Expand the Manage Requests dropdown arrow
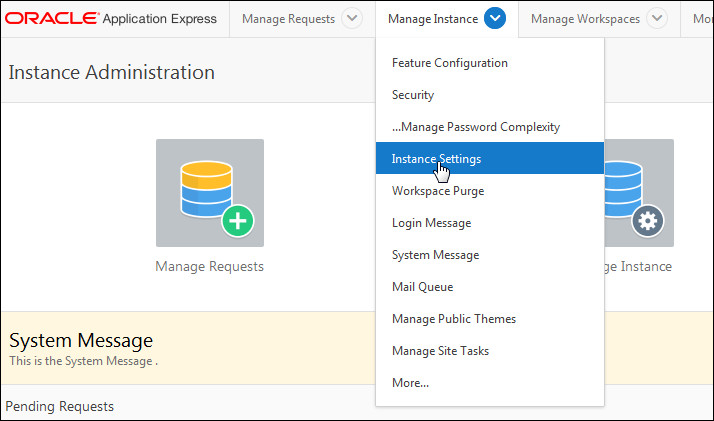The height and width of the screenshot is (421, 714). (x=352, y=19)
